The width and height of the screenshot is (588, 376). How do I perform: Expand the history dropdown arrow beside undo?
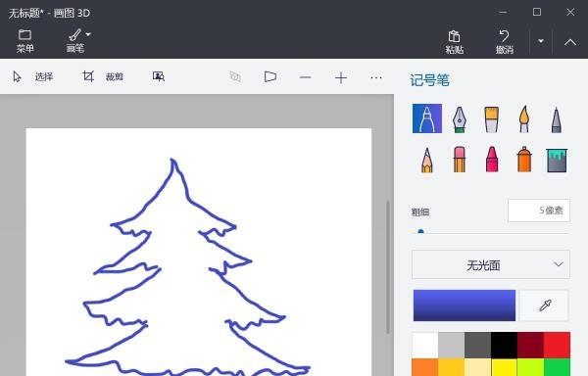tap(541, 41)
